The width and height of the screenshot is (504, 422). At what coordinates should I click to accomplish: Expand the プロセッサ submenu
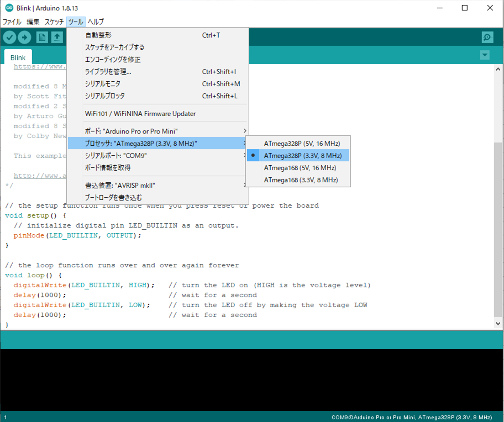coord(158,143)
